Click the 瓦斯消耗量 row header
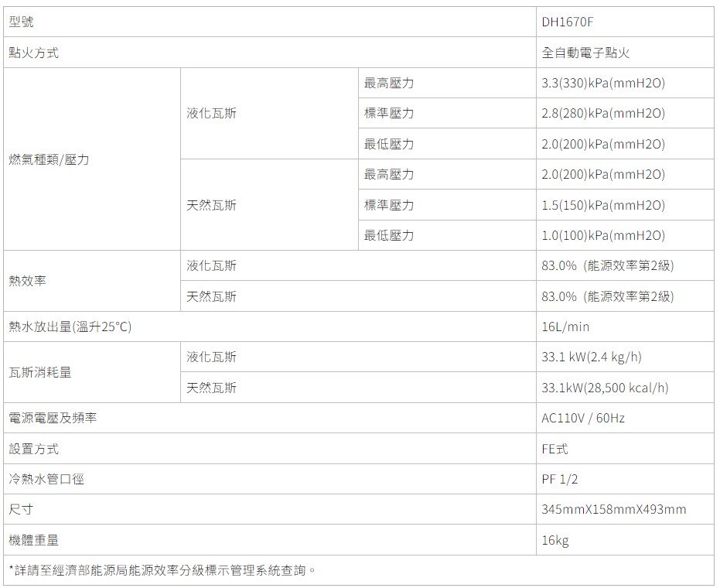The image size is (720, 588). click(x=39, y=372)
